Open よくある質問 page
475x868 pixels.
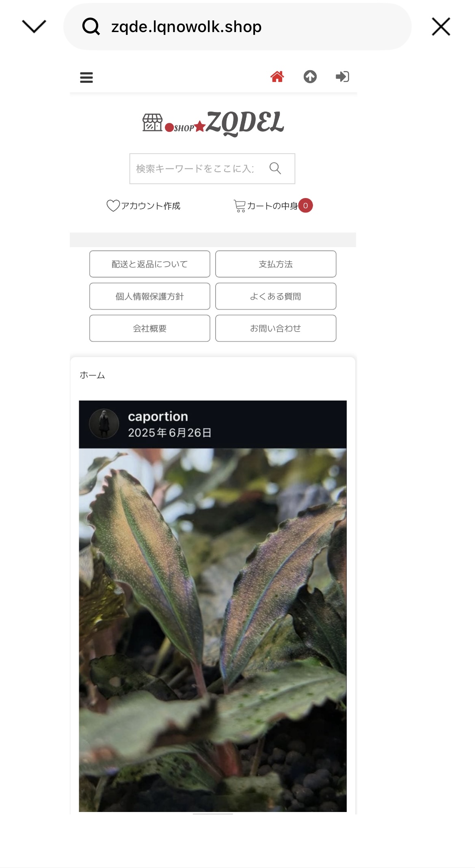point(276,296)
